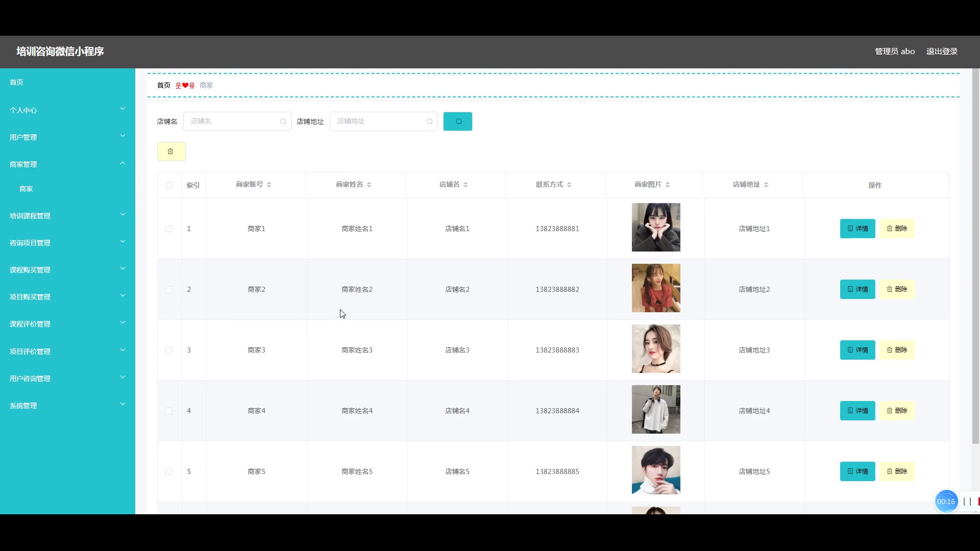Screen dimensions: 980x551
Task: Expand the 咨询项目管理 sidebar menu
Action: pyautogui.click(x=67, y=242)
